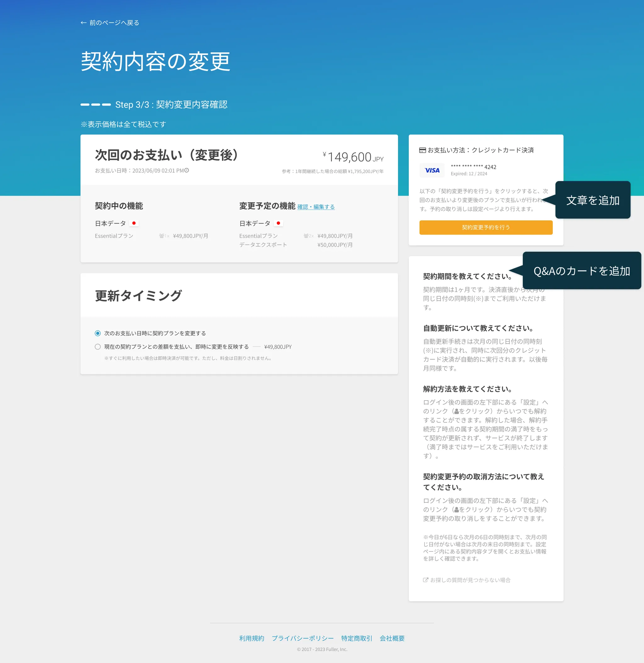Click Japan flag under 契約中の機能
The height and width of the screenshot is (663, 644).
point(134,223)
